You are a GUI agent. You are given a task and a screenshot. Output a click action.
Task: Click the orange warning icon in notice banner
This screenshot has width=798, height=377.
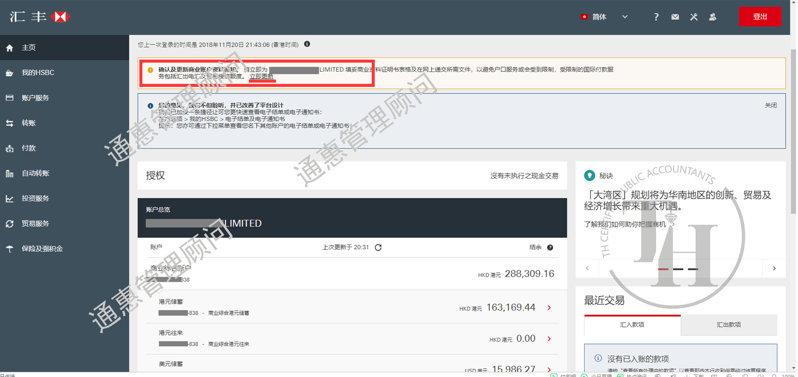pos(150,69)
